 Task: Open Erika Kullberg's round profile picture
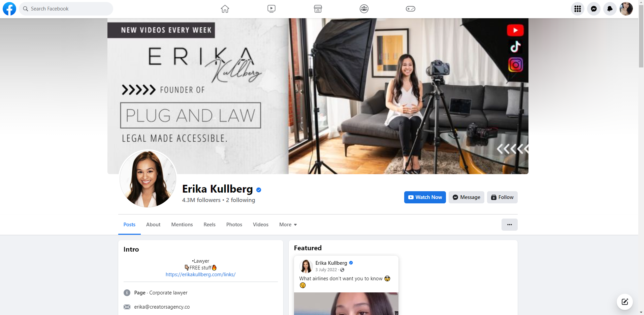click(x=148, y=179)
